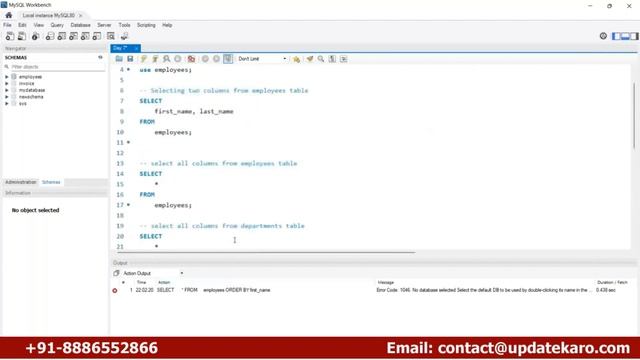
Task: Expand the employees schema
Action: pyautogui.click(x=7, y=77)
